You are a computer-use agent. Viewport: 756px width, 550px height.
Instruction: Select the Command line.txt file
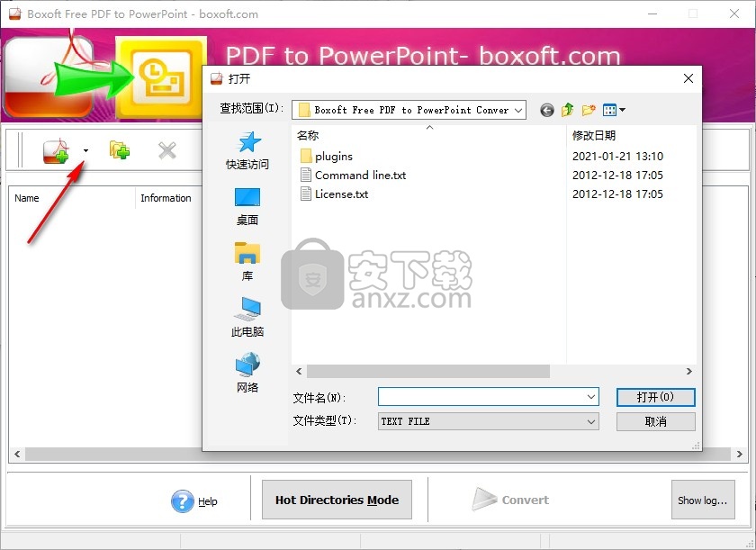click(x=360, y=175)
